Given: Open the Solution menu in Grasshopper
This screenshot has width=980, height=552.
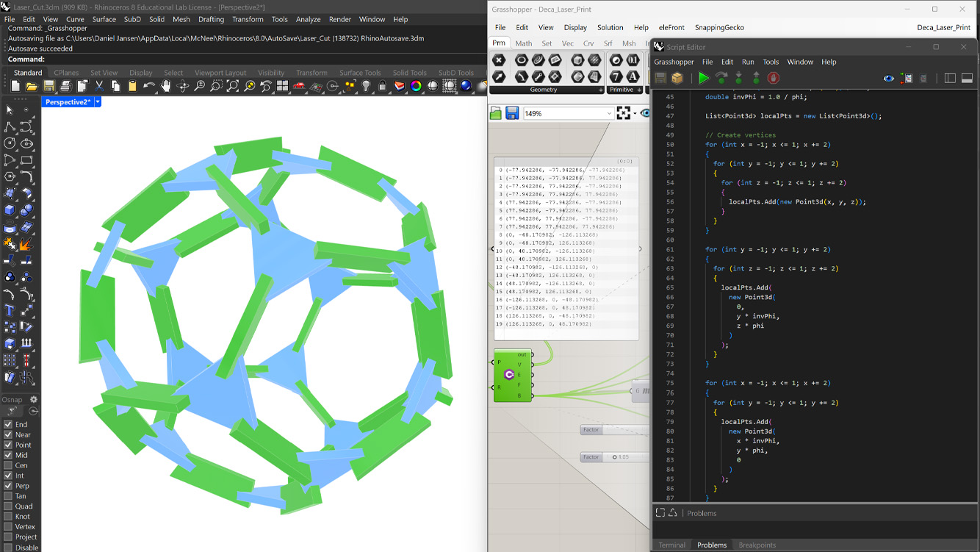Looking at the screenshot, I should pos(610,27).
